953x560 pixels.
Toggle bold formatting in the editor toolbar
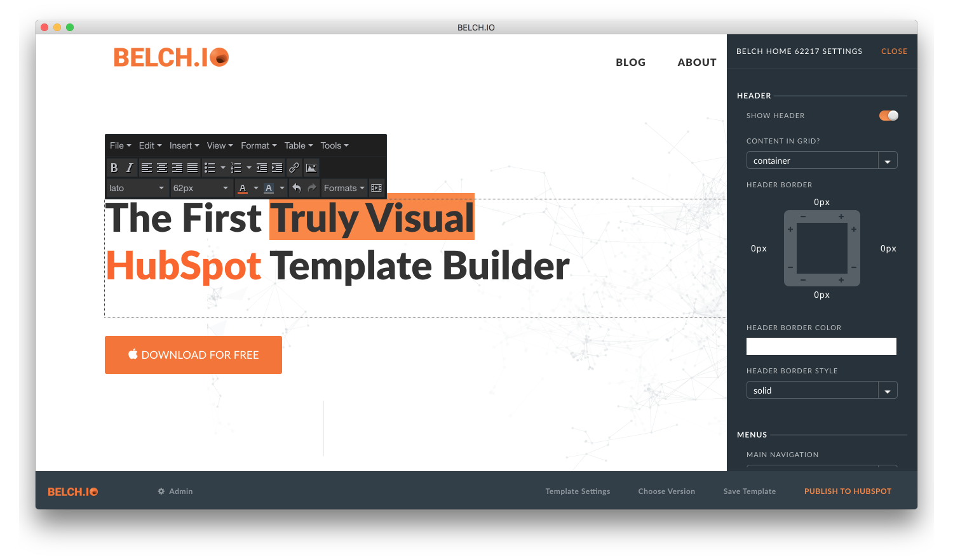point(114,168)
